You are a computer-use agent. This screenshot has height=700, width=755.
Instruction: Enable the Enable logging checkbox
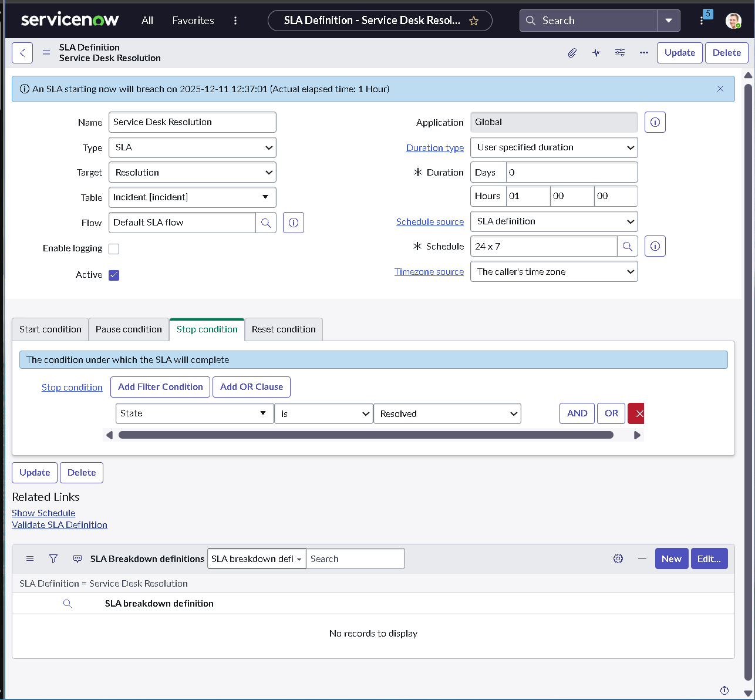(114, 248)
